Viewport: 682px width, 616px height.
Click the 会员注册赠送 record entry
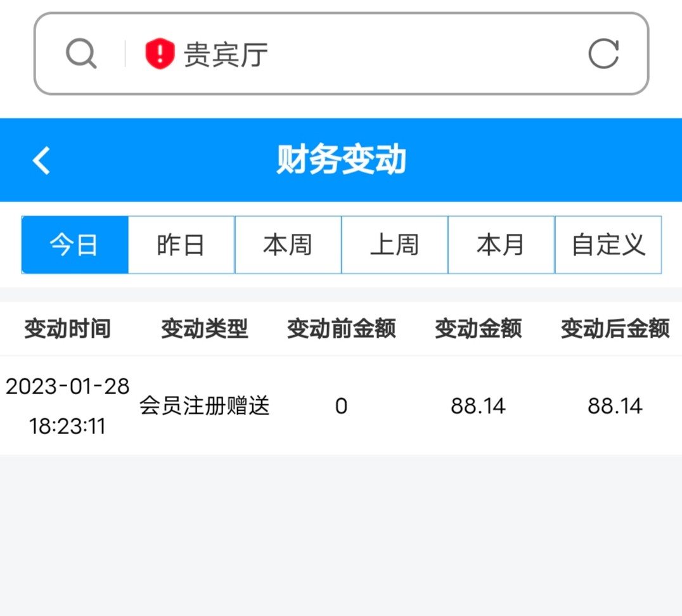204,406
